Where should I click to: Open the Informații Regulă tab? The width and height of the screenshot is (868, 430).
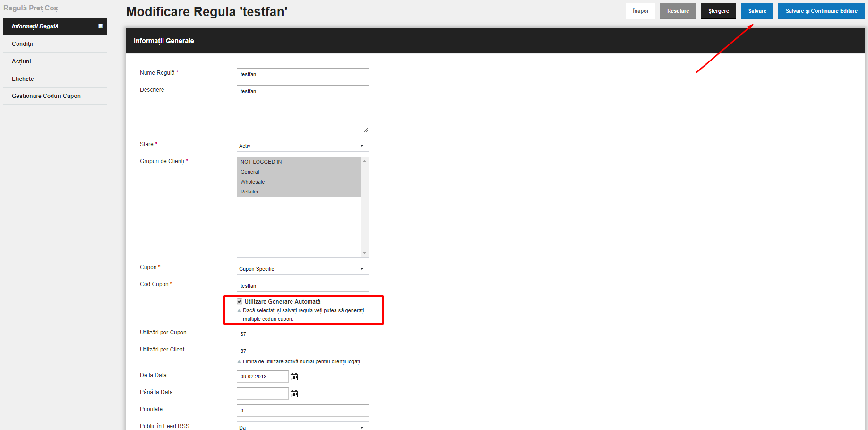pyautogui.click(x=55, y=26)
